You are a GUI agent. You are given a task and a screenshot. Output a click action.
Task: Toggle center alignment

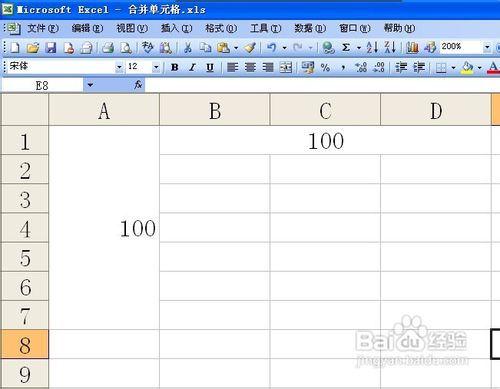[x=250, y=67]
